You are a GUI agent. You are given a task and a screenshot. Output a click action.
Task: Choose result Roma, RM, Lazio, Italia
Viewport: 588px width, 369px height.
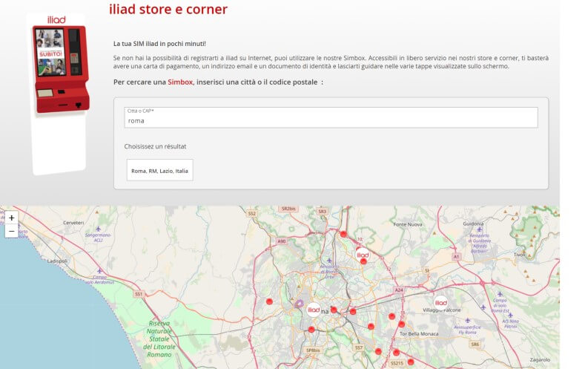(x=159, y=170)
